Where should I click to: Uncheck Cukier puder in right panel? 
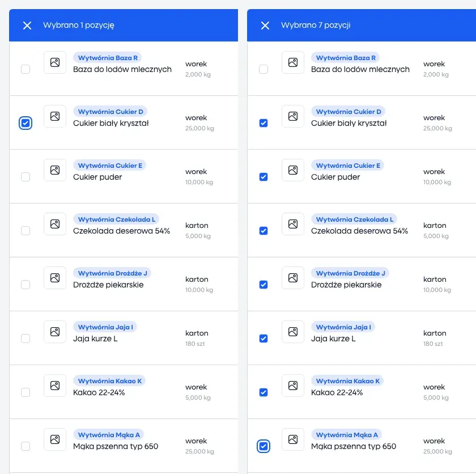(263, 177)
